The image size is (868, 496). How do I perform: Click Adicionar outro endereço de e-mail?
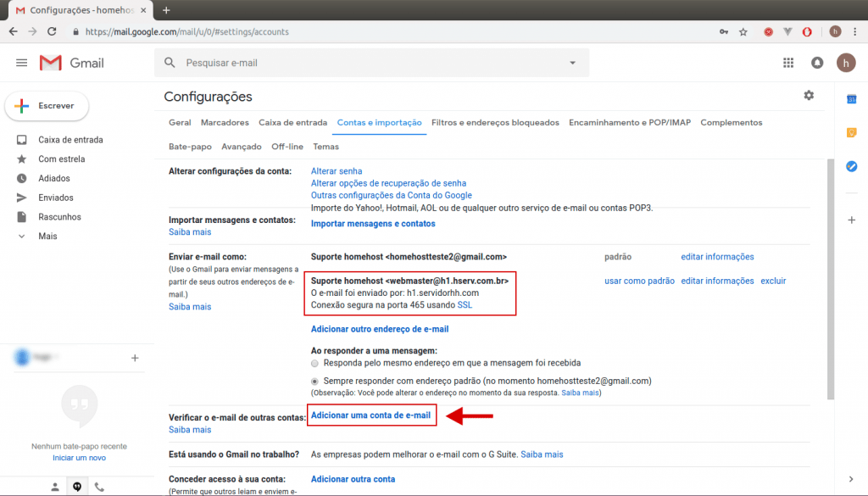[380, 329]
